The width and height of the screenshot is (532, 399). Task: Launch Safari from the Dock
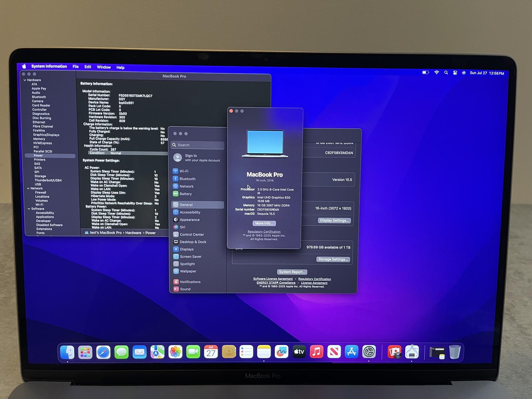point(103,352)
